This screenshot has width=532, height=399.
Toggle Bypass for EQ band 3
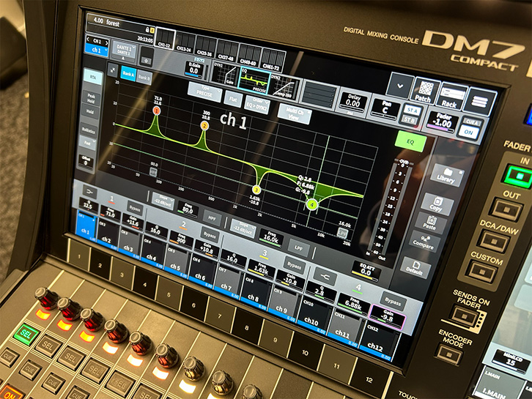pos(295,266)
